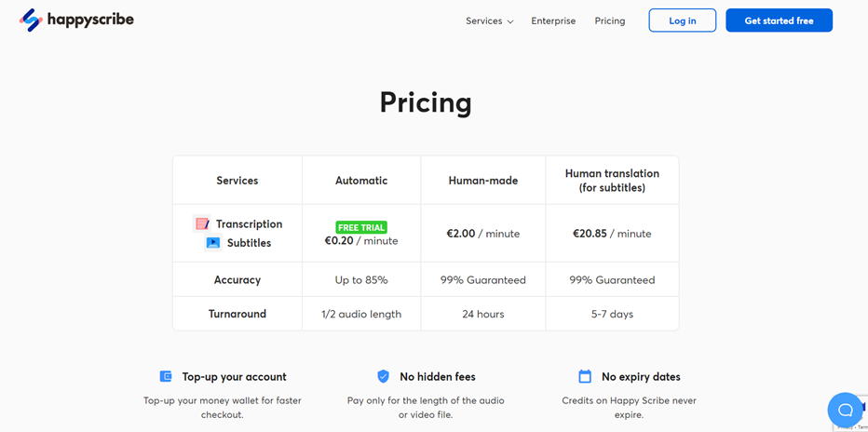Screen dimensions: 868x432
Task: Click the Happy Scribe logo icon
Action: coord(31,20)
